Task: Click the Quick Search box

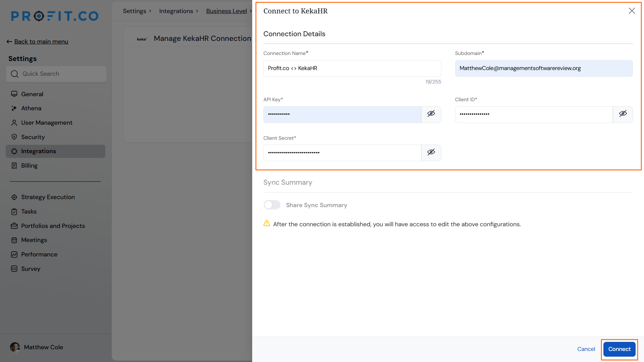Action: click(56, 74)
